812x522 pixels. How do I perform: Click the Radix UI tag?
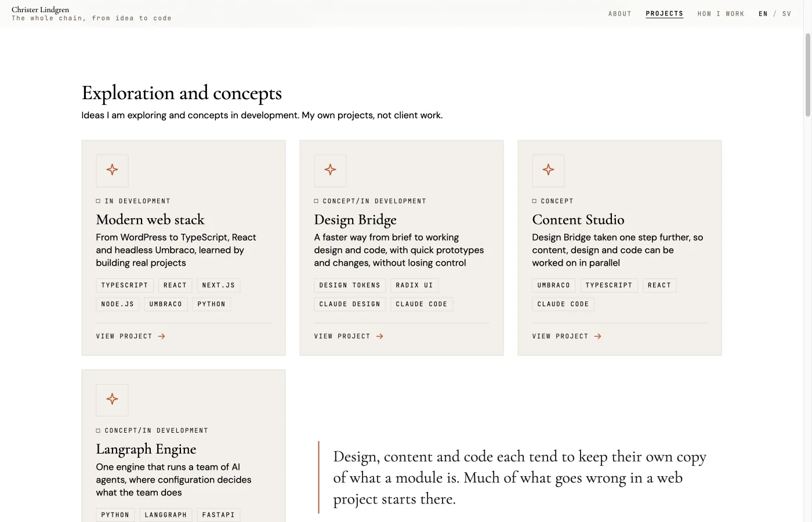click(415, 285)
